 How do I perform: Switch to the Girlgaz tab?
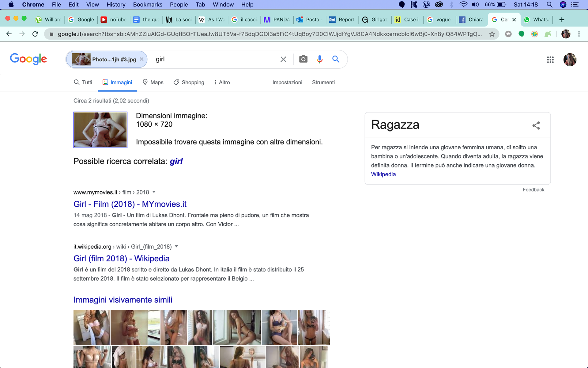coord(375,20)
